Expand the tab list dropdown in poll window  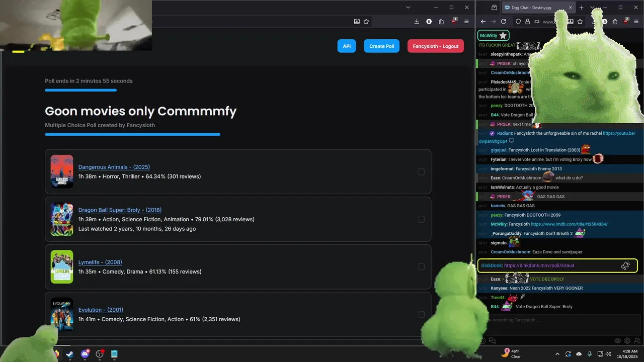pyautogui.click(x=408, y=7)
